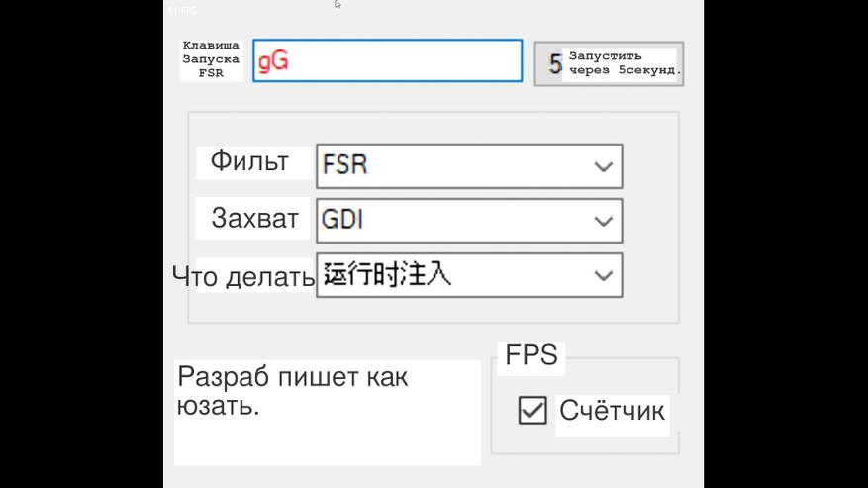
Task: Select the FSR text in the filter box
Action: pos(345,165)
